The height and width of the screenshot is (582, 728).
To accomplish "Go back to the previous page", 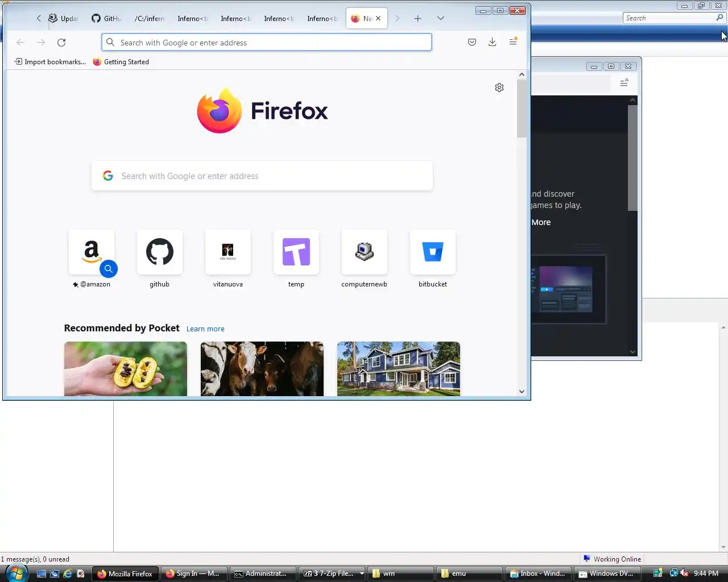I will (20, 43).
